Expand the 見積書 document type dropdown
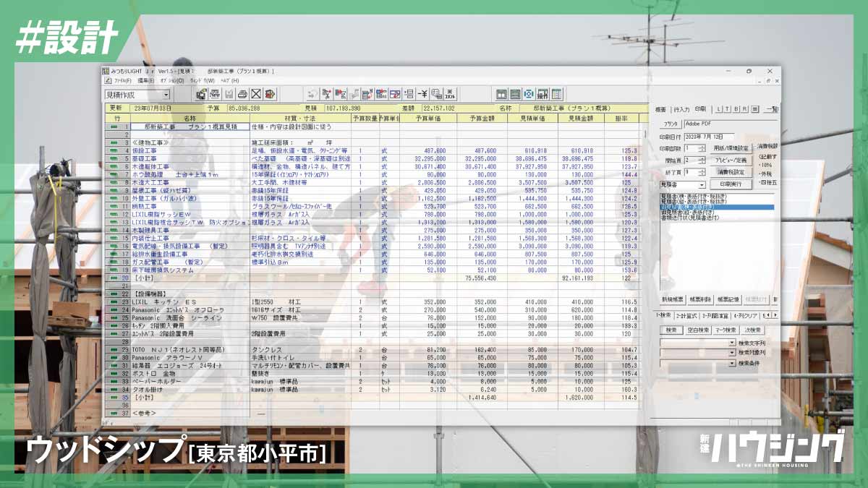 click(x=702, y=185)
